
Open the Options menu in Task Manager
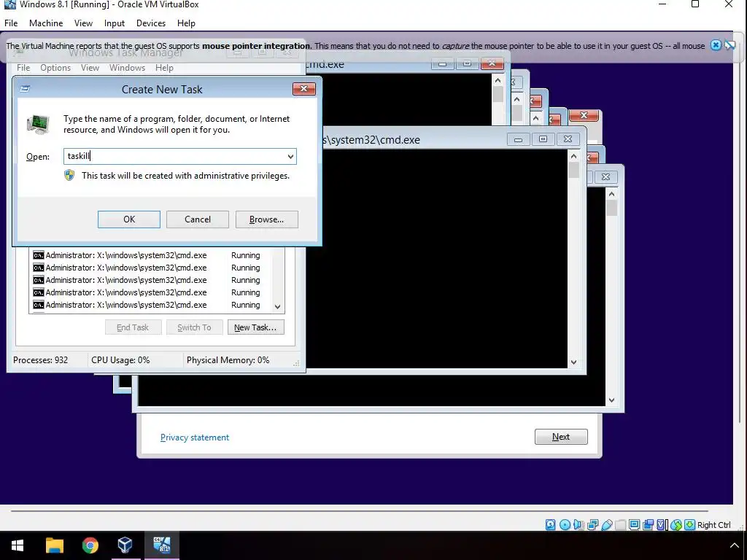point(55,68)
